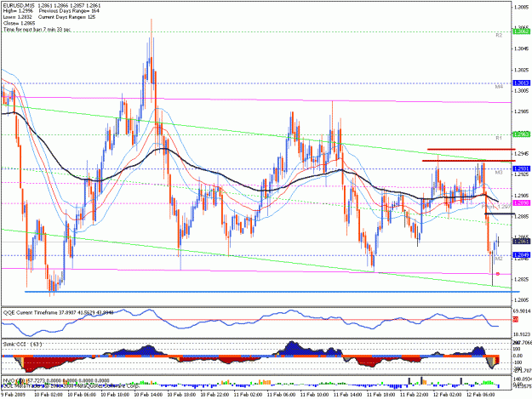Select the R2 resistance level label
Viewport: 532px width, 399px height.
[499, 35]
